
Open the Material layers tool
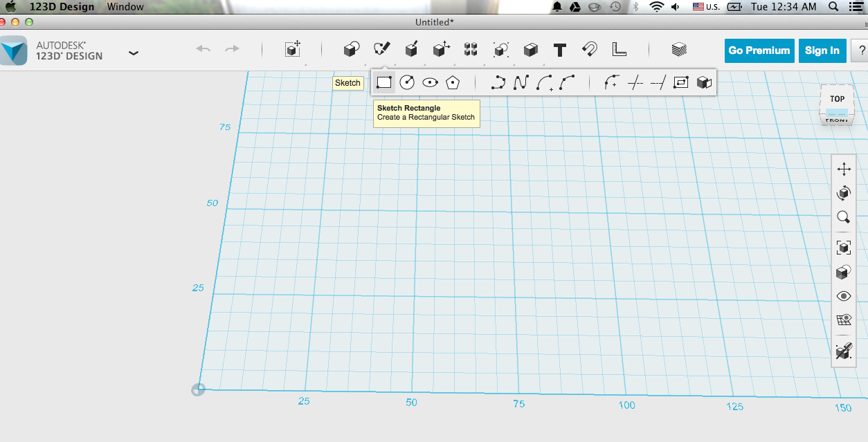click(679, 50)
